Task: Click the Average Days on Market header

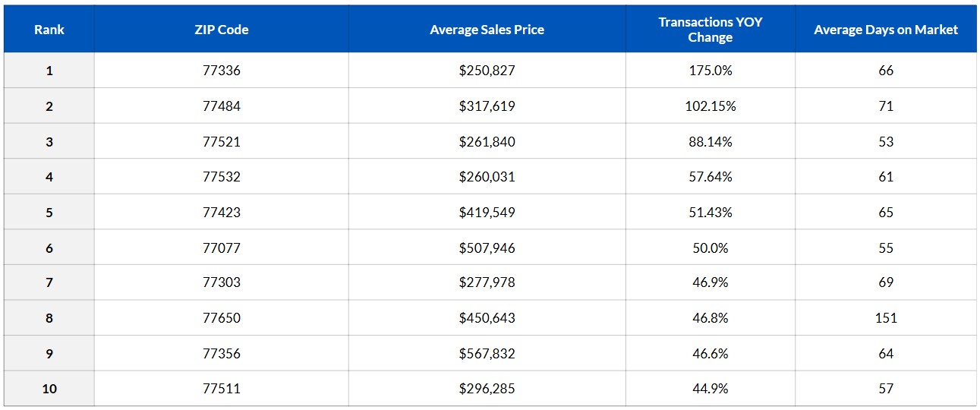Action: click(x=885, y=30)
